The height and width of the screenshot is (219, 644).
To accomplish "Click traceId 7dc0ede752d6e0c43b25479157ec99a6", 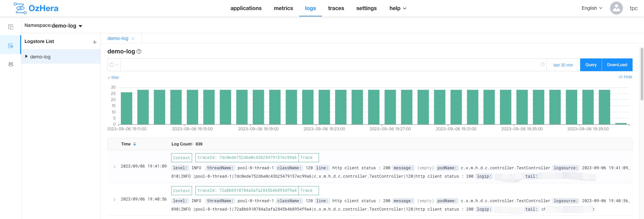I will (247, 158).
